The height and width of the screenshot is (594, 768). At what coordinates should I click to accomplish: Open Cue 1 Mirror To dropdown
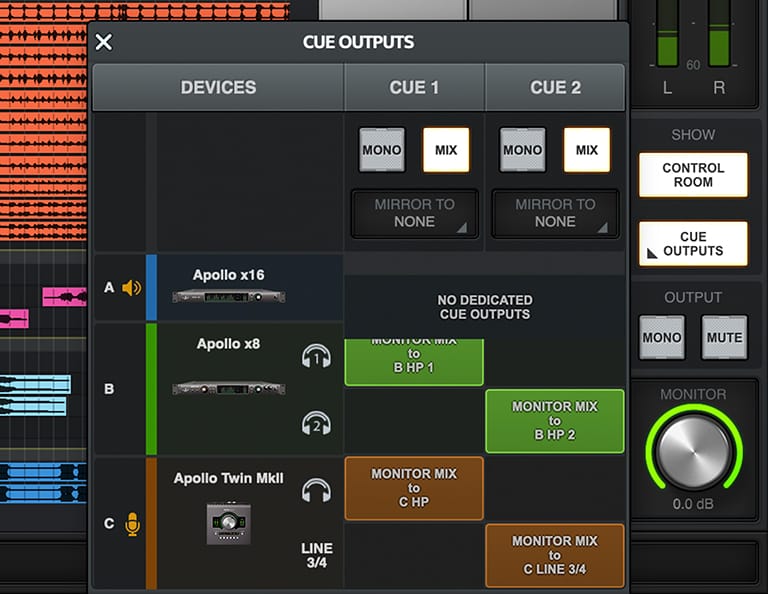click(414, 214)
